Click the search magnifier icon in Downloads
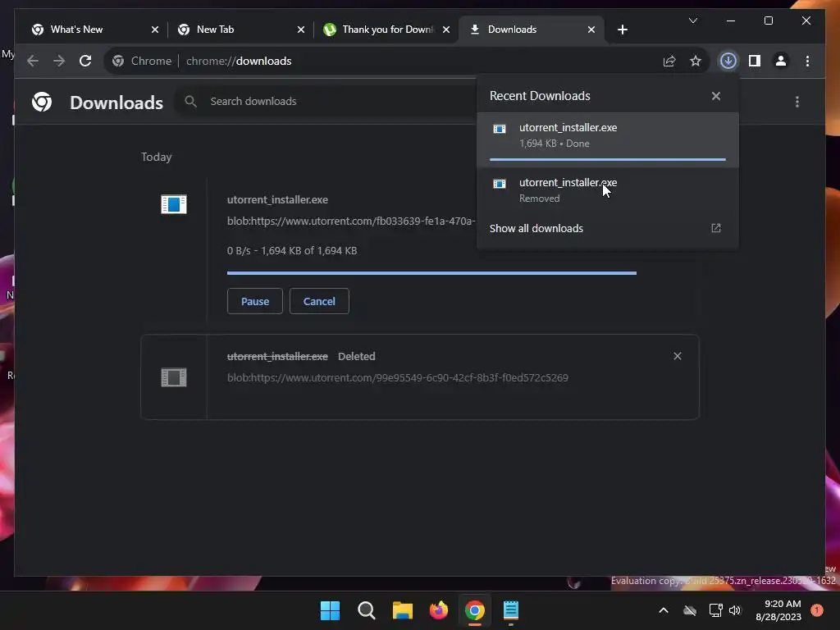Image resolution: width=840 pixels, height=630 pixels. pos(190,101)
